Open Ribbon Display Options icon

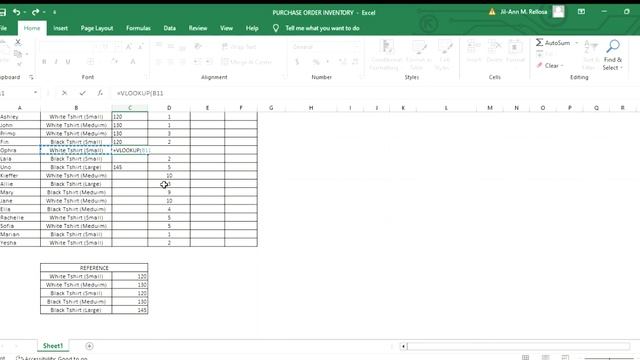pos(581,12)
